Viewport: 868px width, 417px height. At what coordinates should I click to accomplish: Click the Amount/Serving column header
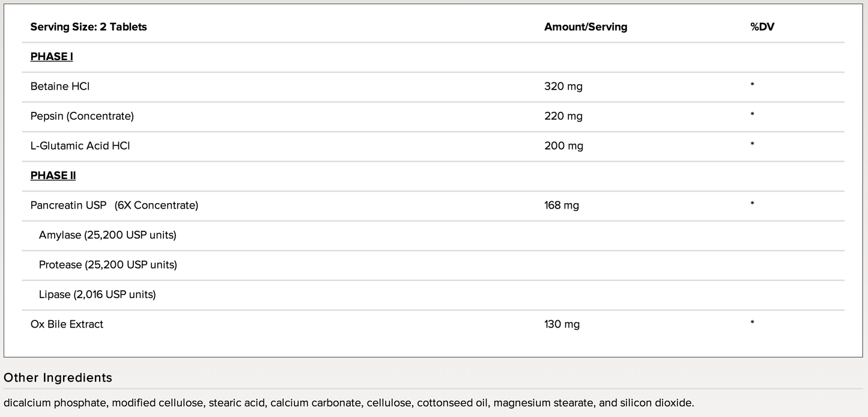(585, 27)
